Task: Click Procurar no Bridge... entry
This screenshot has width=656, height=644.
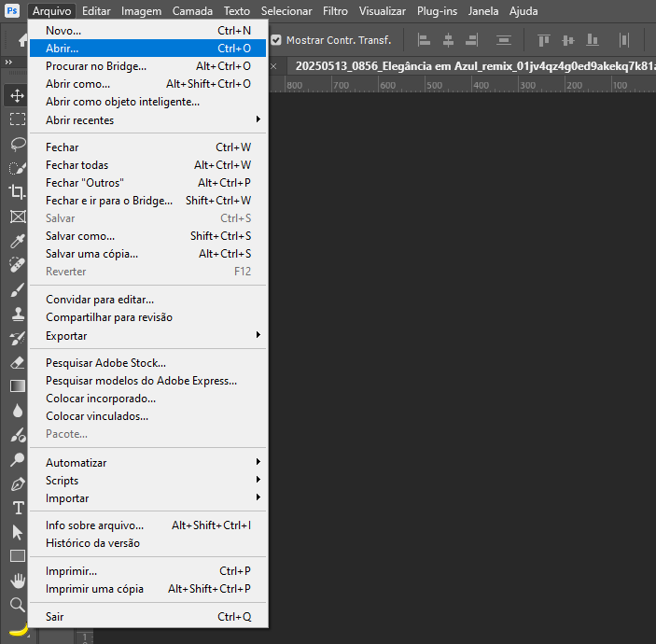Action: 147,66
